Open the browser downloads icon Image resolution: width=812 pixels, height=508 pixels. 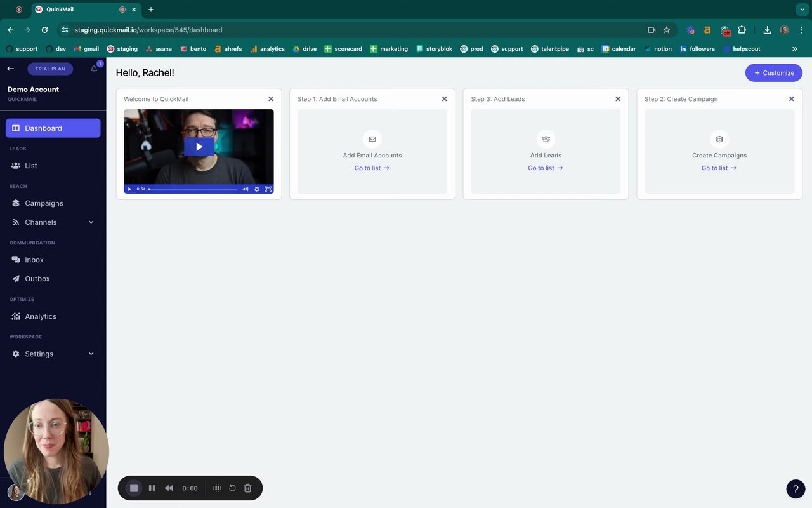(x=767, y=30)
